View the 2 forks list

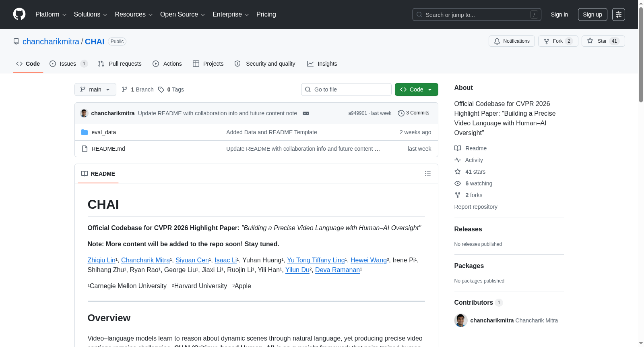[x=469, y=195]
